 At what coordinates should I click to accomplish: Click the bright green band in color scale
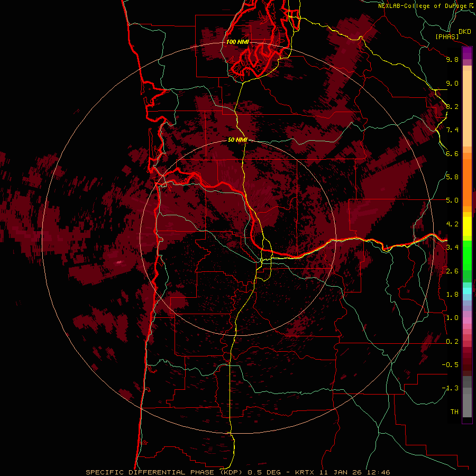click(467, 255)
